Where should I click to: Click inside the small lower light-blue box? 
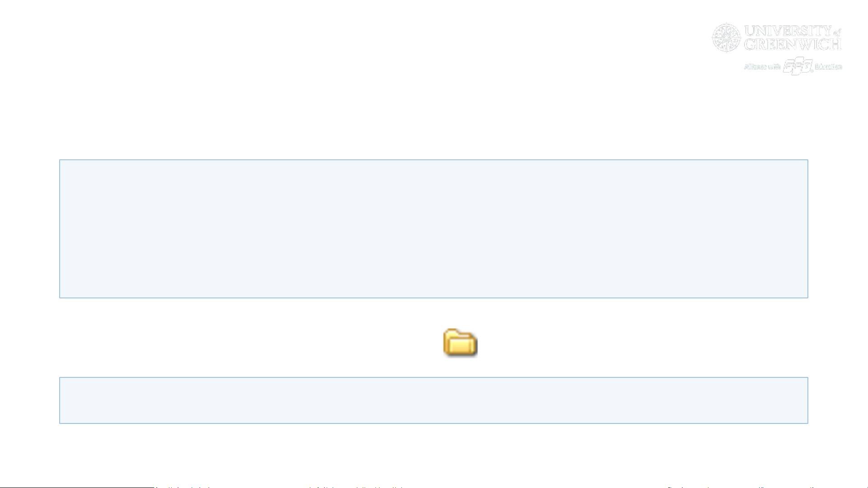pos(434,400)
